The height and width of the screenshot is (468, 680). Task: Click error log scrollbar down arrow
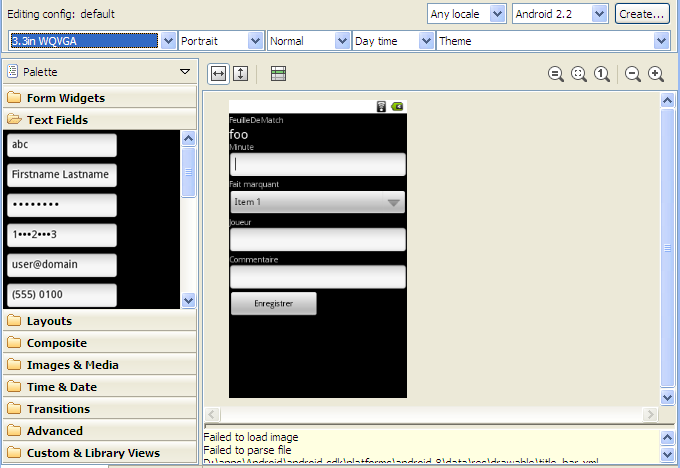667,454
